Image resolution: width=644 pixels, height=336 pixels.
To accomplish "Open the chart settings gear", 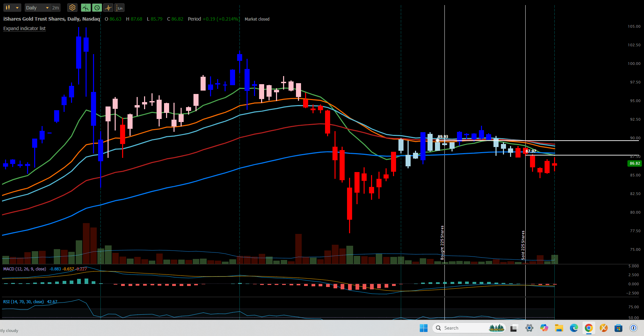I will point(72,7).
